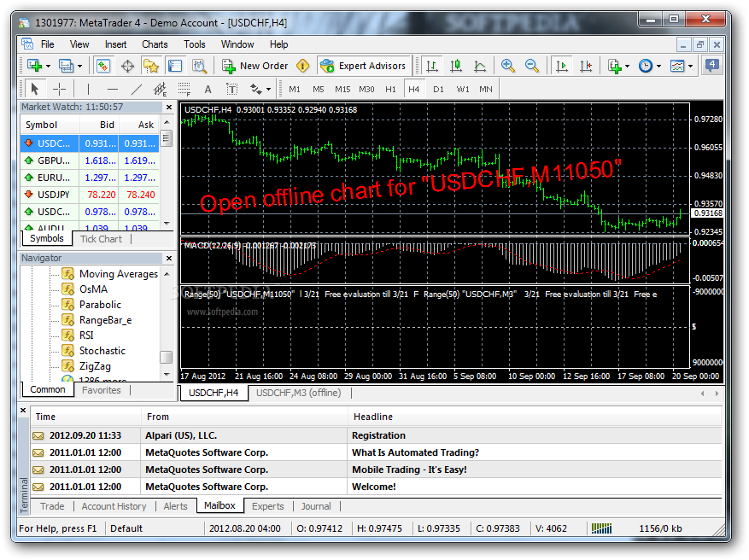Select the Fibonacci Retracement tool
Screen dimensions: 749x560
[x=184, y=89]
